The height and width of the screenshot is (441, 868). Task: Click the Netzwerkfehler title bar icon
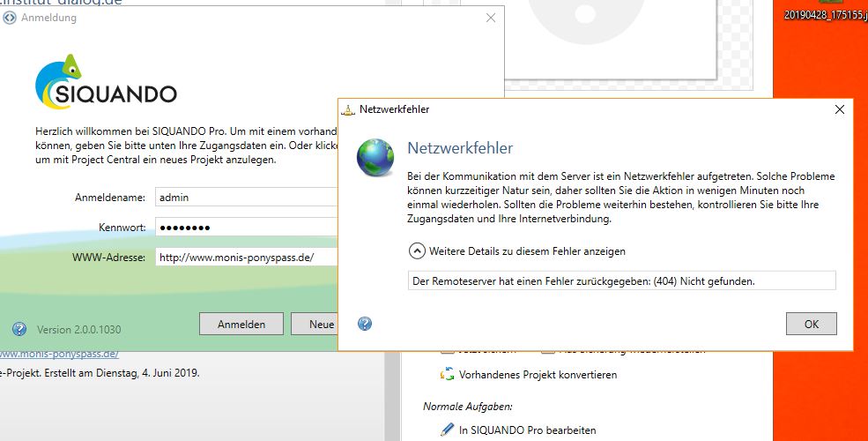(348, 109)
